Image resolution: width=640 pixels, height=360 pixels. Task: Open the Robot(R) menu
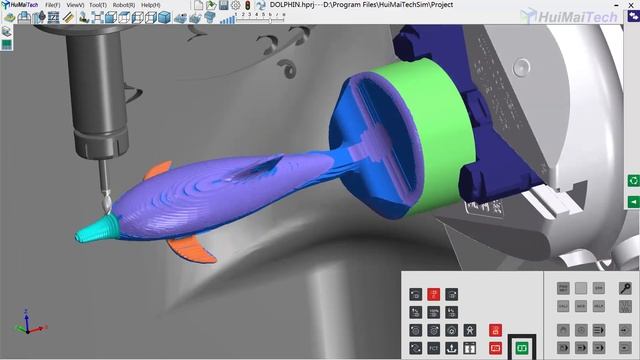[124, 5]
